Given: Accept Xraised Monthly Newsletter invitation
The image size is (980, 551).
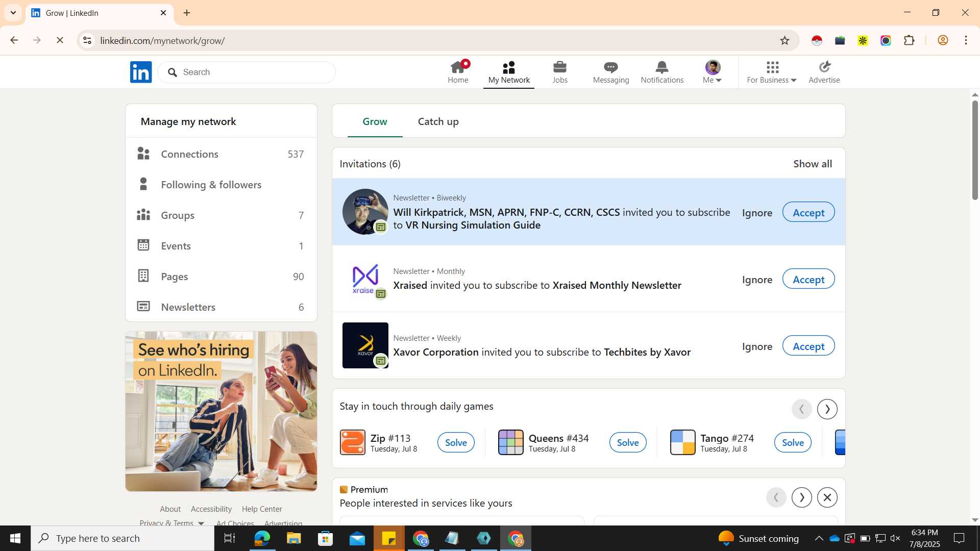Looking at the screenshot, I should pyautogui.click(x=808, y=279).
